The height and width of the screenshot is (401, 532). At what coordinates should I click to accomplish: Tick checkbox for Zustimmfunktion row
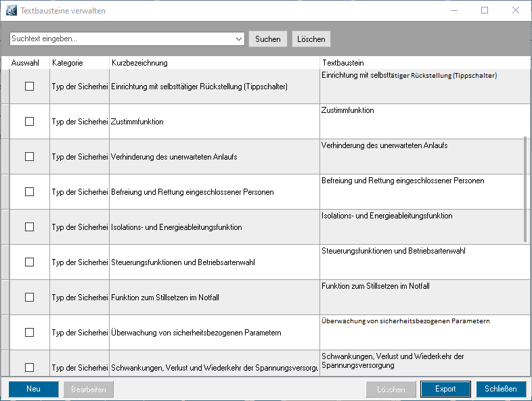(x=29, y=122)
